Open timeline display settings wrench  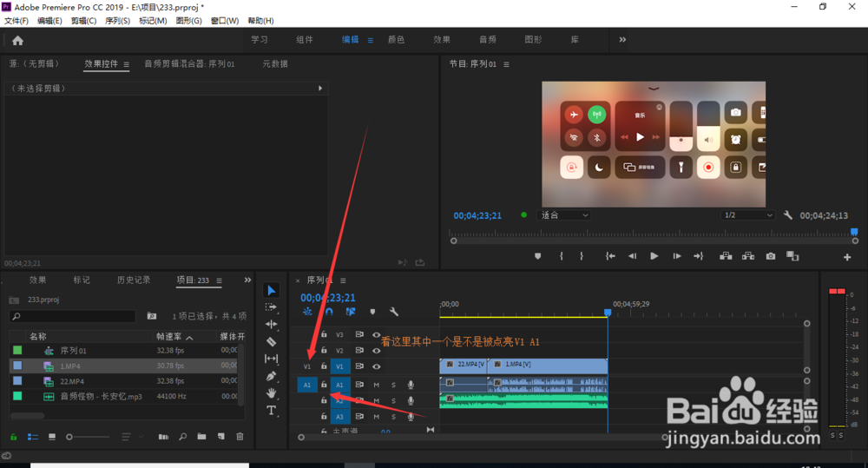[394, 312]
